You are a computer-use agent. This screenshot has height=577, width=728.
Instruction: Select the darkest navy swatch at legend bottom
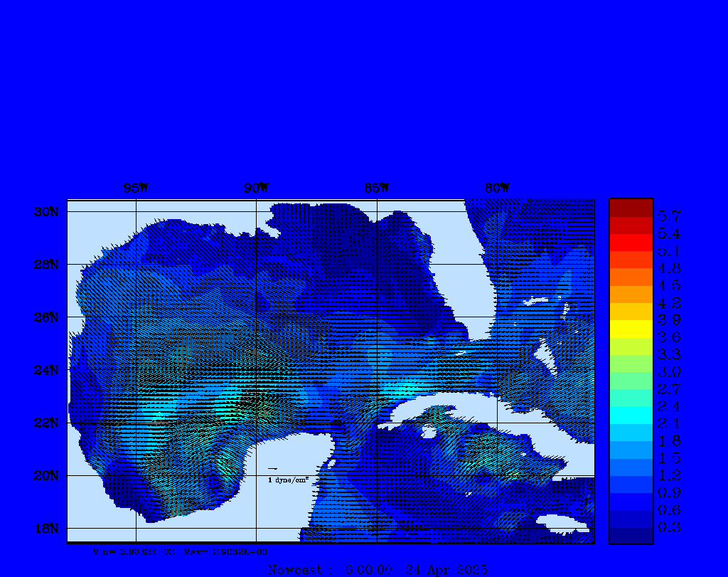pos(631,536)
